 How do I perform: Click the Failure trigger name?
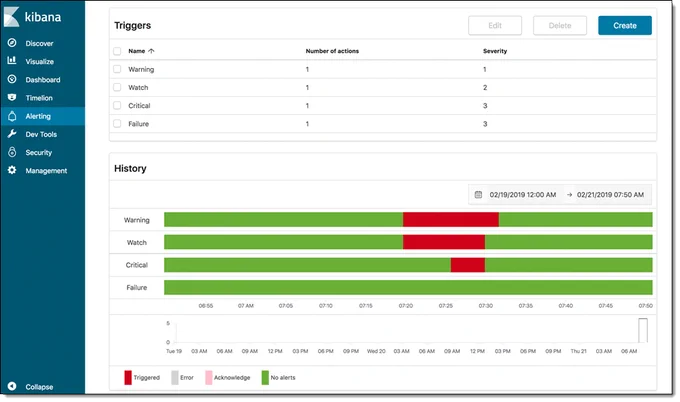138,124
